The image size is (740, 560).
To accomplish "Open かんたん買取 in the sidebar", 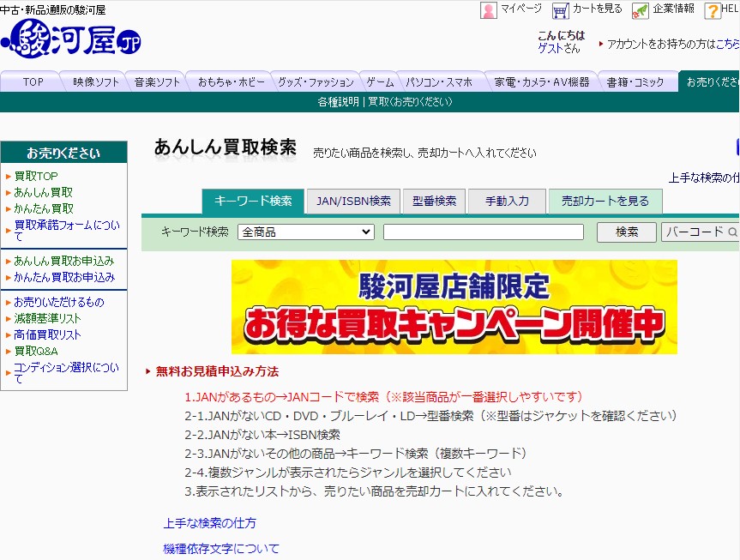I will (44, 208).
